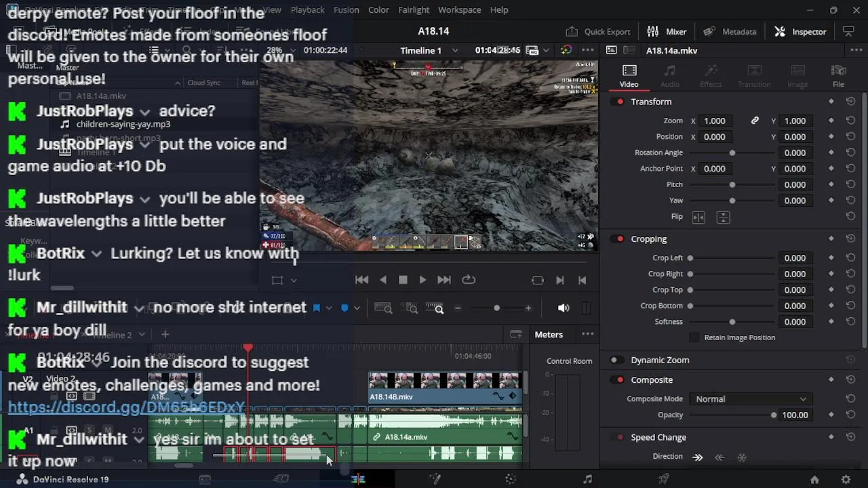Image resolution: width=868 pixels, height=488 pixels.
Task: Go to last frame transport button
Action: click(x=444, y=280)
